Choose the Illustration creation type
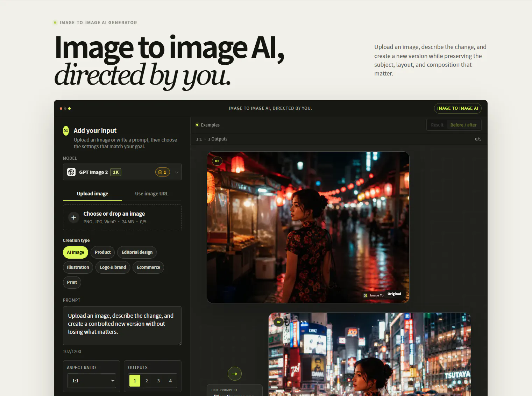The height and width of the screenshot is (396, 532). tap(78, 267)
